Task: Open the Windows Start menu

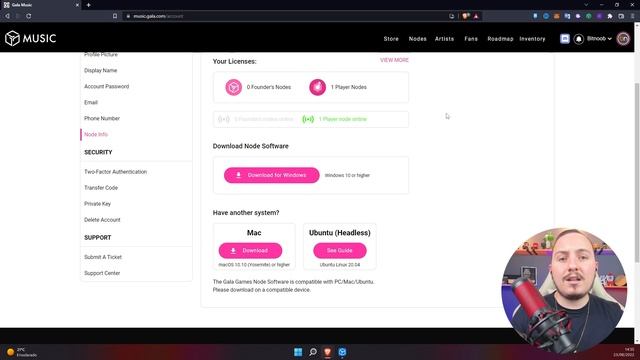Action: click(x=298, y=352)
